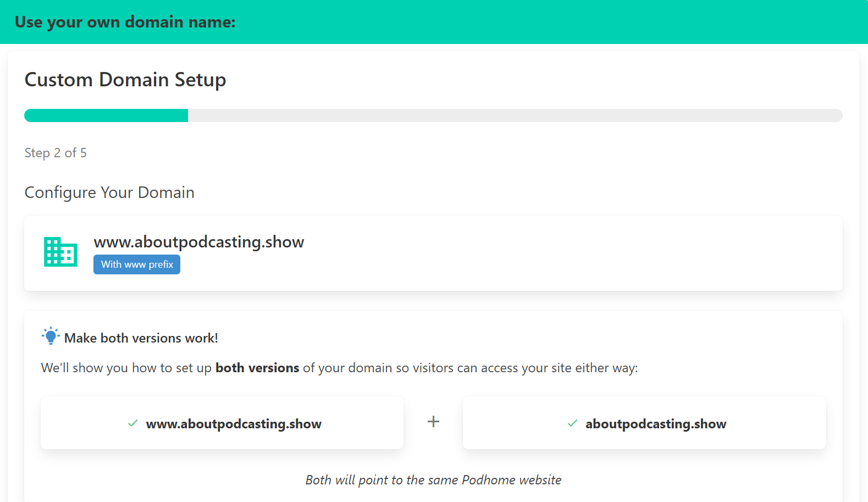The width and height of the screenshot is (868, 502).
Task: Click the blue lightbulb tip icon
Action: [x=51, y=336]
